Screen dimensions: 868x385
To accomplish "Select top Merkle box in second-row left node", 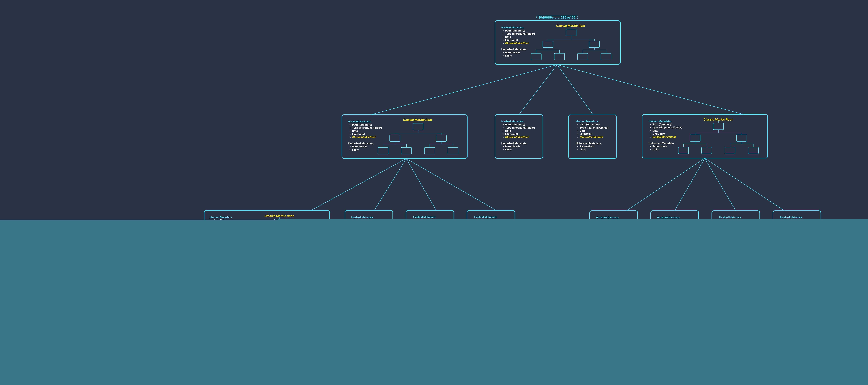I will 418,127.
